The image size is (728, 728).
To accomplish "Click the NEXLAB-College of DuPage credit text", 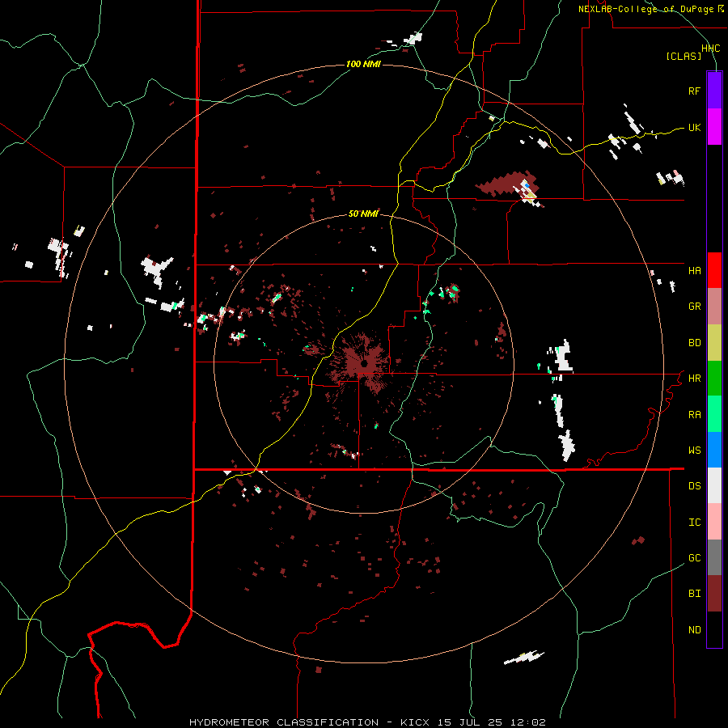I will pyautogui.click(x=650, y=9).
